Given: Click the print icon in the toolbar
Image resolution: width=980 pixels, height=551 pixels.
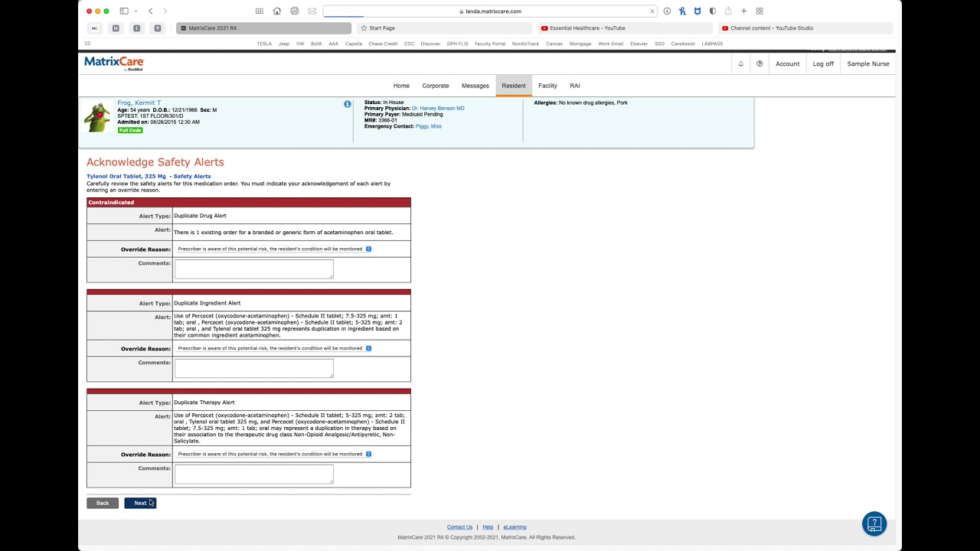Looking at the screenshot, I should point(295,11).
